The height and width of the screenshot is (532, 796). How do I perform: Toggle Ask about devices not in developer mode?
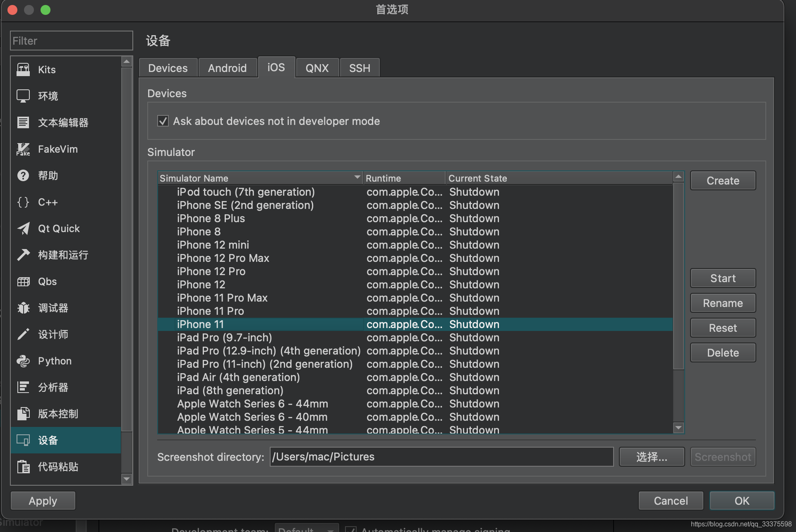(x=163, y=121)
